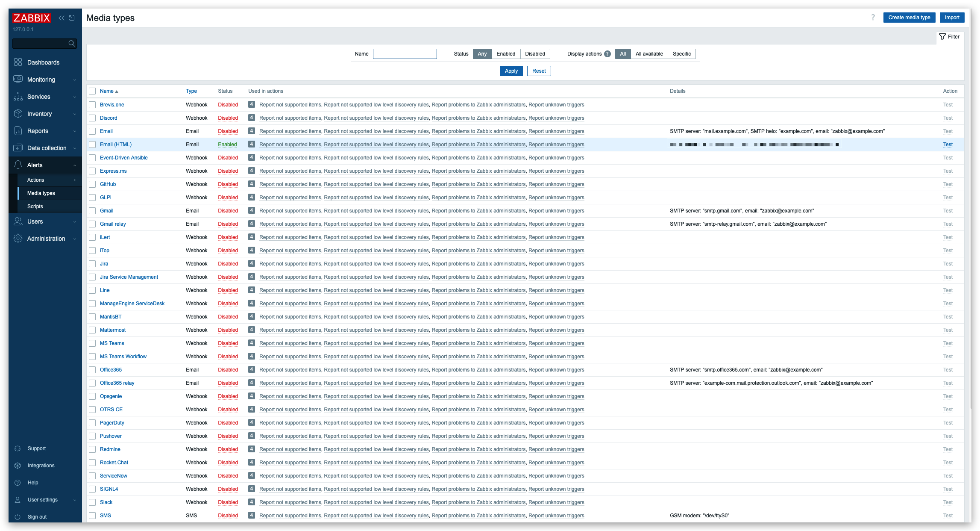Toggle Enabled status of Email (HTML)
980x531 pixels.
tap(227, 145)
